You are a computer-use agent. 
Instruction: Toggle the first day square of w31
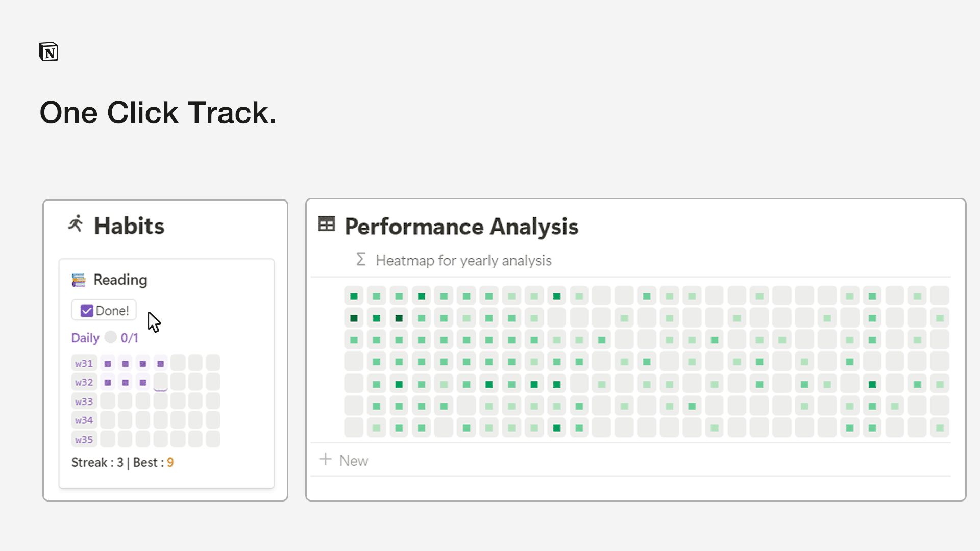coord(108,364)
